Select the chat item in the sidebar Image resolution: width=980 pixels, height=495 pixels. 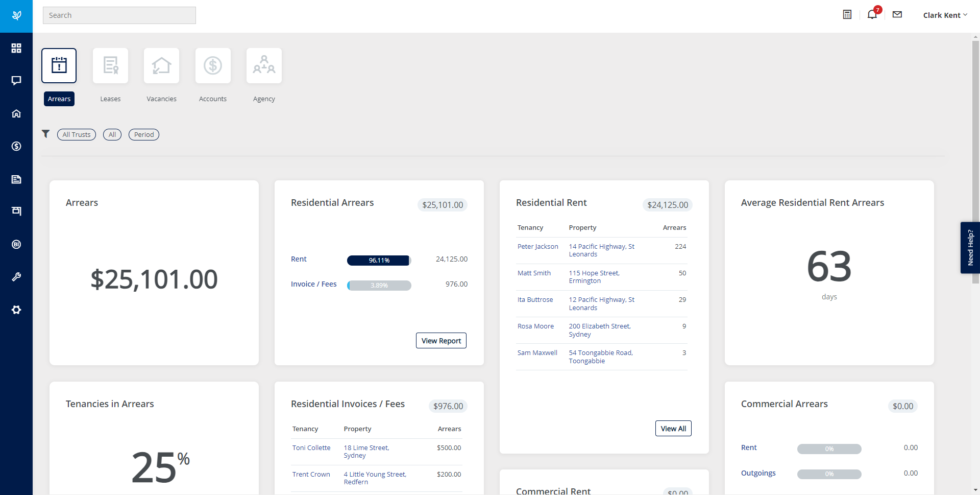[x=16, y=80]
